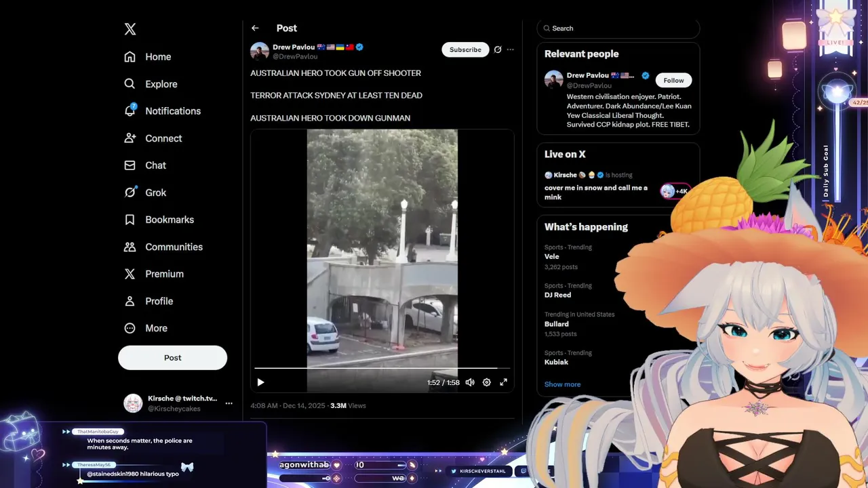The width and height of the screenshot is (868, 488).
Task: Click the Subscribe button
Action: click(465, 49)
